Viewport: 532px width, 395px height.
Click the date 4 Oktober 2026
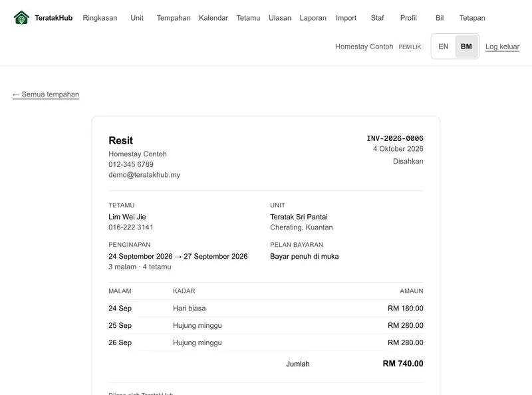[x=398, y=149]
